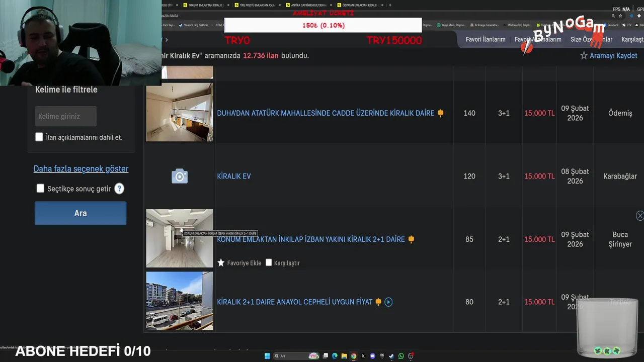This screenshot has height=362, width=644.
Task: Toggle the Seçtikçe sonuç getir checkbox
Action: point(40,189)
